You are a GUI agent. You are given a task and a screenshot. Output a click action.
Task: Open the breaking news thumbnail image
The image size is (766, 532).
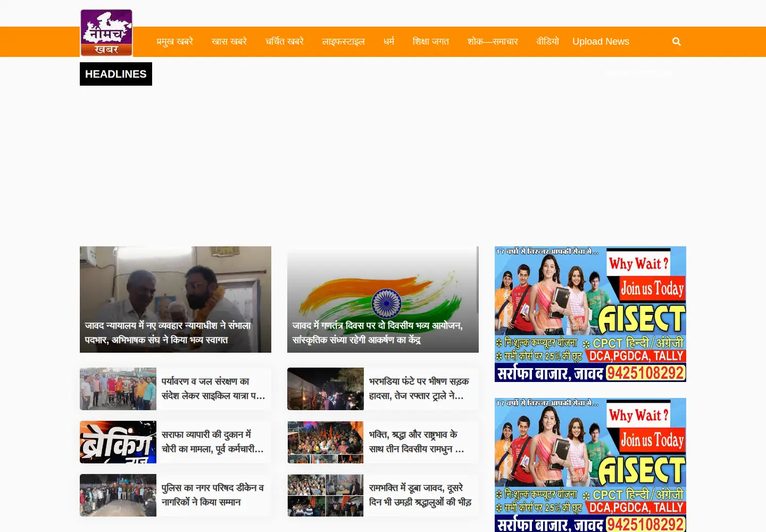[x=118, y=442]
